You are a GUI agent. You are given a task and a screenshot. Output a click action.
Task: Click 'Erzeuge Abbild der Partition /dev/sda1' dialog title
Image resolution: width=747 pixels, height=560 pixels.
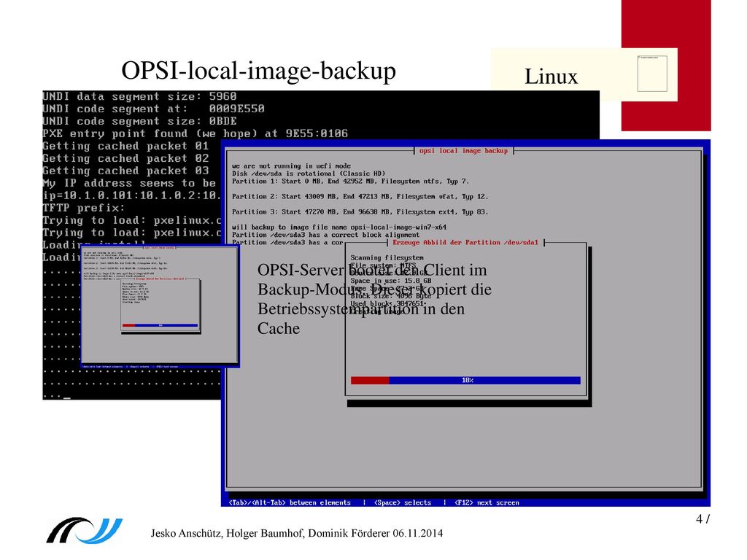465,242
